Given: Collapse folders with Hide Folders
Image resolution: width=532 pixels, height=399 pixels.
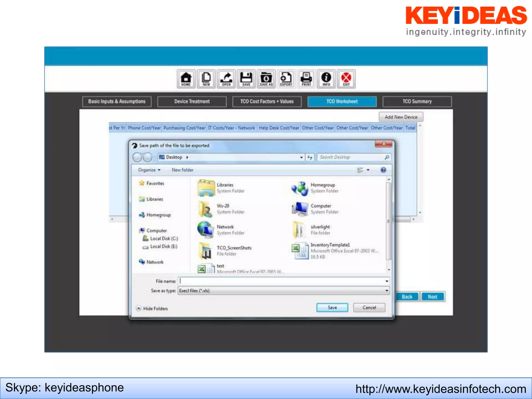Looking at the screenshot, I should (x=152, y=309).
